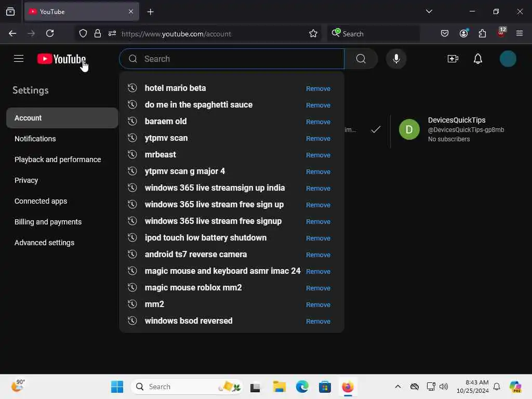Open the extension with the 12 badge
This screenshot has height=399, width=532.
[501, 32]
